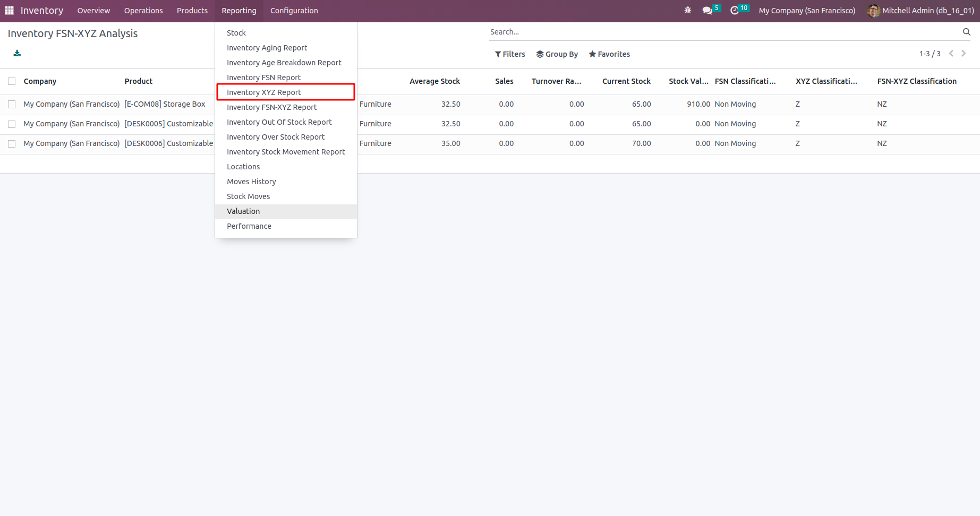The height and width of the screenshot is (516, 980).
Task: Click the download export icon
Action: pos(17,53)
